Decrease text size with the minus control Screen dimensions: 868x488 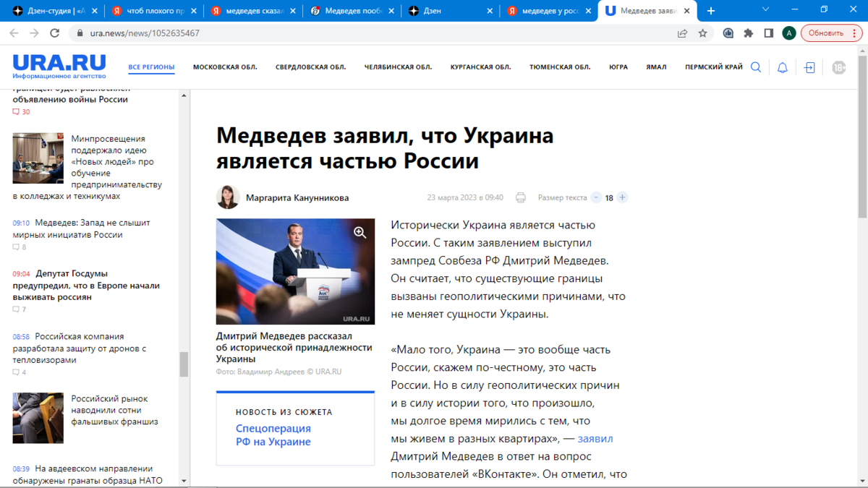click(x=596, y=197)
